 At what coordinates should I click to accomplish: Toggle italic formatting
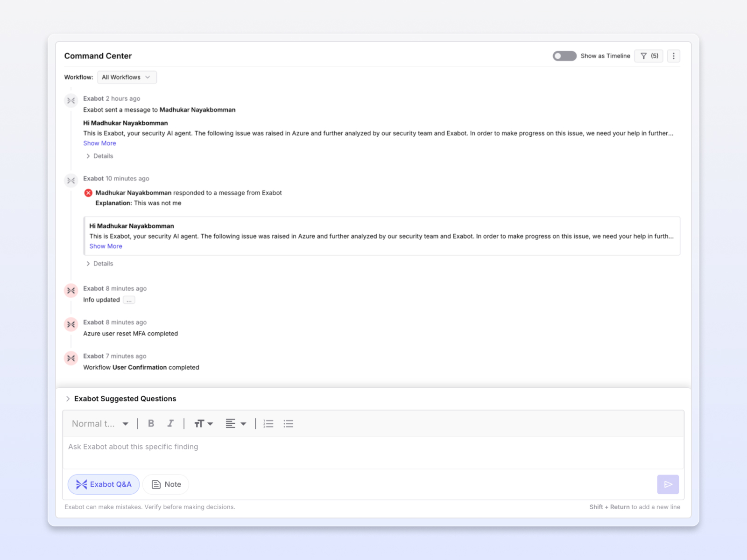pos(170,424)
